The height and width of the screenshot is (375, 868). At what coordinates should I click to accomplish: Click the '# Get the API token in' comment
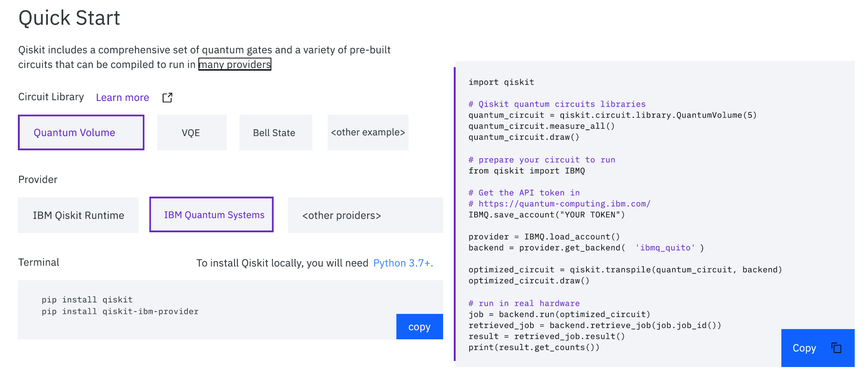pos(524,193)
